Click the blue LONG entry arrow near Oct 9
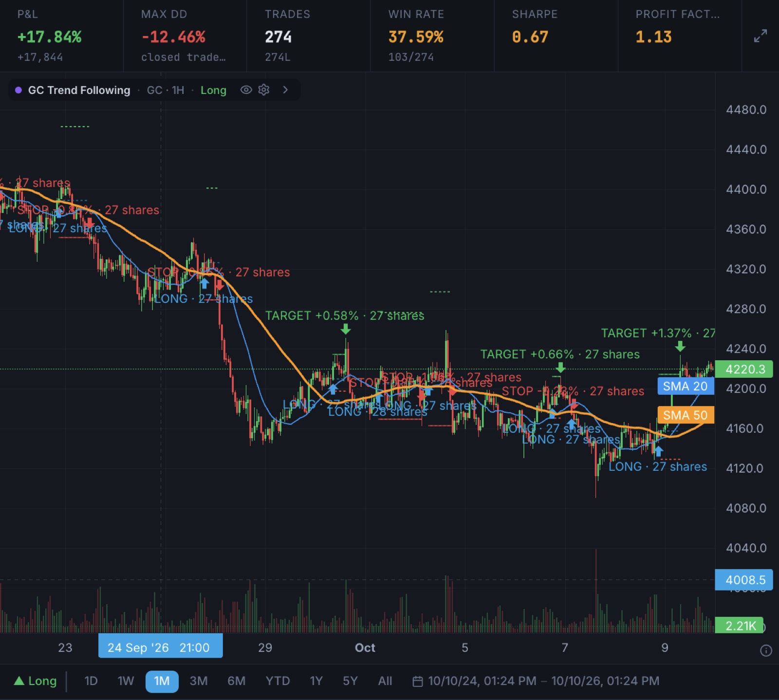The width and height of the screenshot is (779, 700). pos(658,451)
